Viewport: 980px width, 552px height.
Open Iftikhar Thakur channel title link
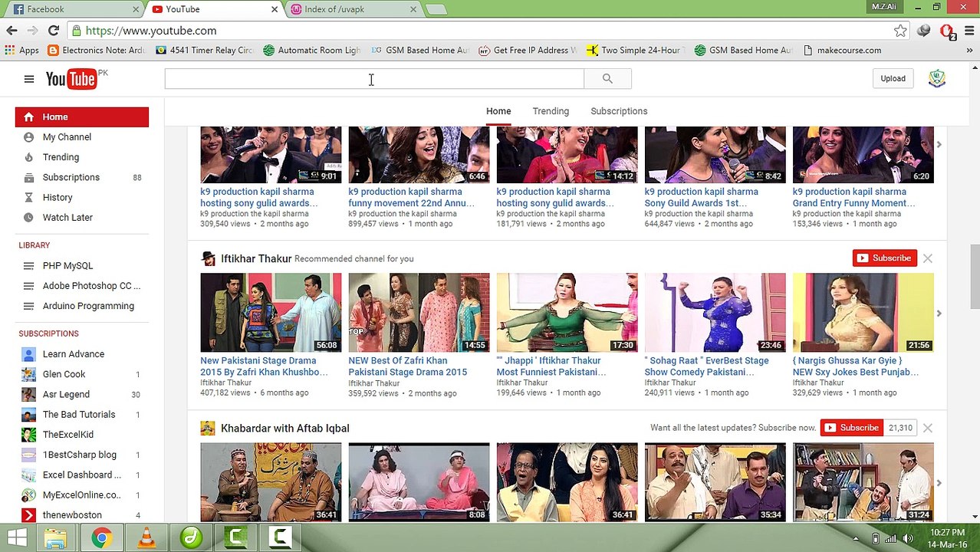pyautogui.click(x=256, y=258)
